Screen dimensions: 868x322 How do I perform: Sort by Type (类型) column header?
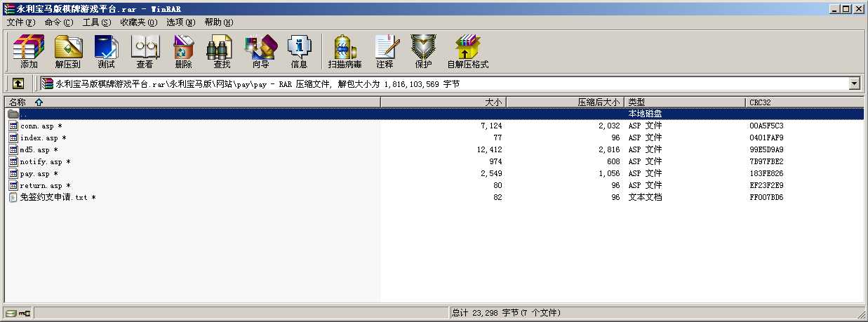tap(686, 102)
